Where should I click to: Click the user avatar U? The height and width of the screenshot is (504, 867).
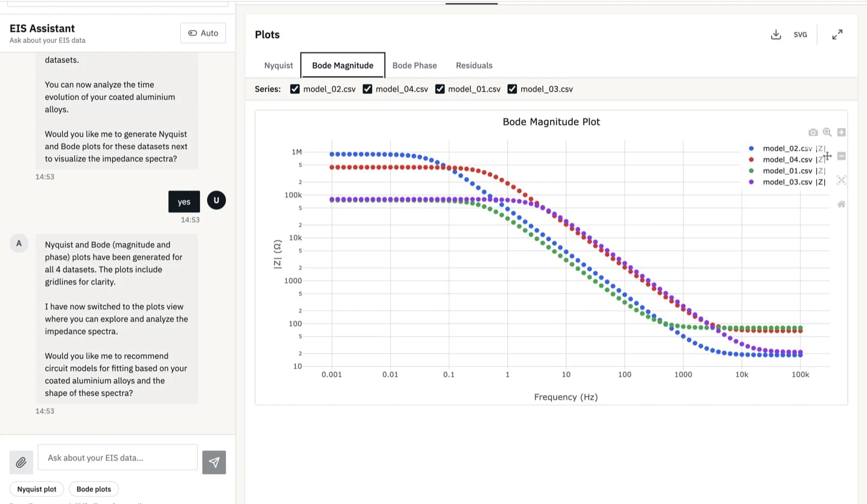(216, 200)
